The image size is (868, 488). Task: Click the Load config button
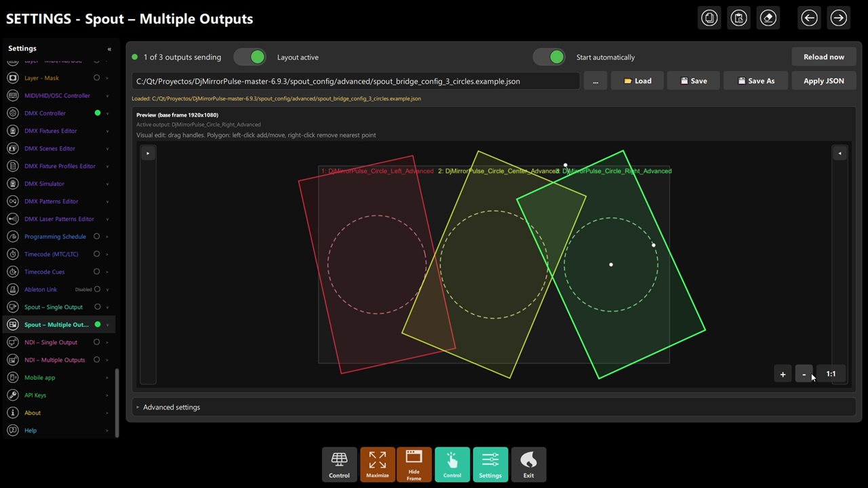coord(637,81)
